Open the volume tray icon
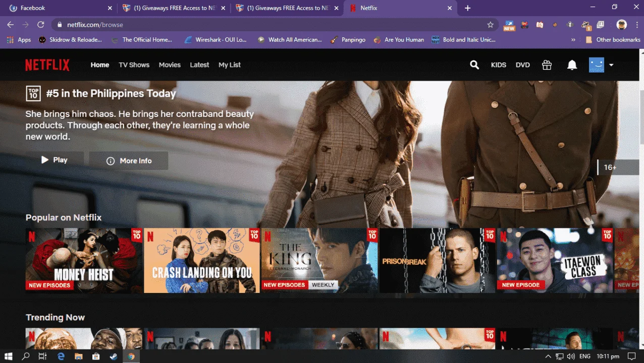644x363 pixels. (x=571, y=356)
